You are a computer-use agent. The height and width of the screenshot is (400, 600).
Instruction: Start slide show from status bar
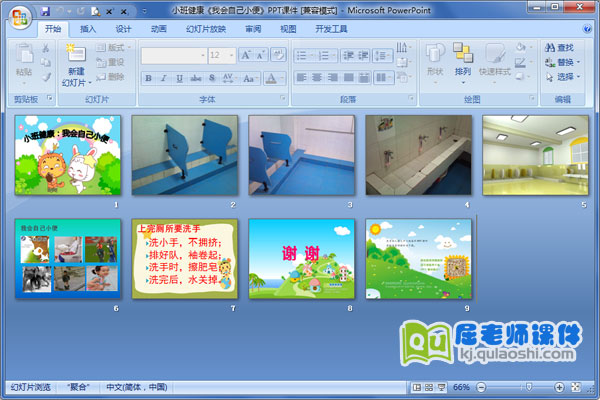(441, 387)
